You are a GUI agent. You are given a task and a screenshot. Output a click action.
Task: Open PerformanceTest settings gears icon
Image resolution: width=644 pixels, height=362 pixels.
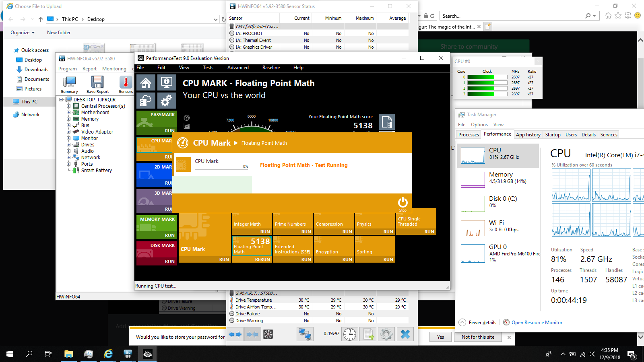[166, 101]
